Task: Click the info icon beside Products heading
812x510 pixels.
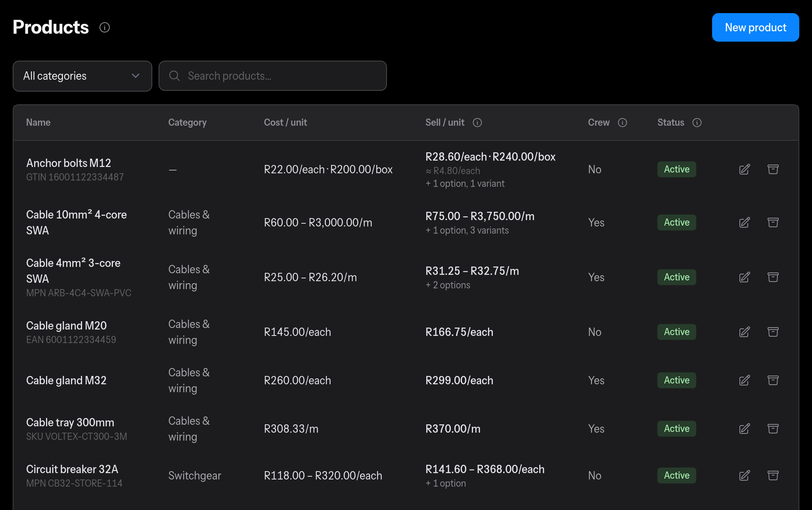Action: [x=105, y=27]
